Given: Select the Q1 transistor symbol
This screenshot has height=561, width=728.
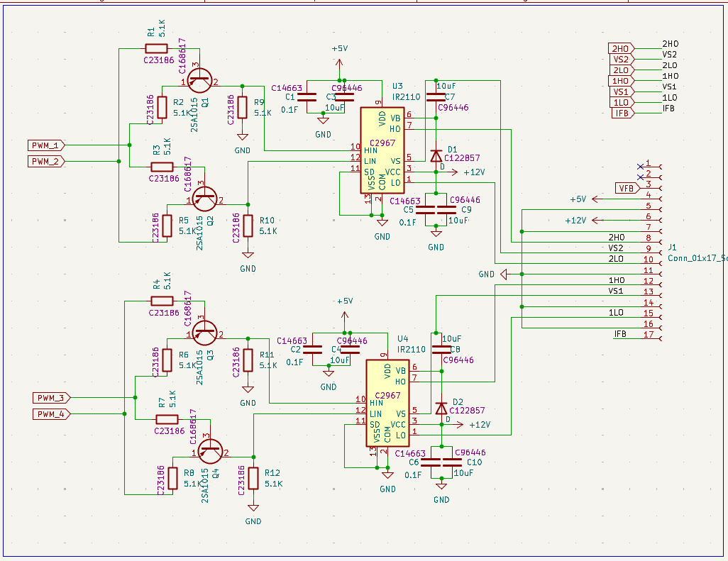Looking at the screenshot, I should pos(204,81).
